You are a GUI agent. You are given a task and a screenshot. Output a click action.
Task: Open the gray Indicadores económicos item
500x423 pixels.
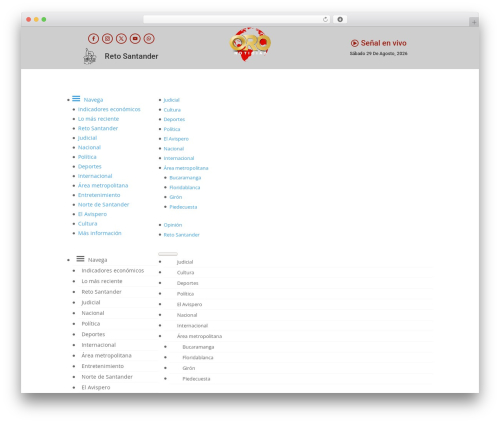pos(113,270)
